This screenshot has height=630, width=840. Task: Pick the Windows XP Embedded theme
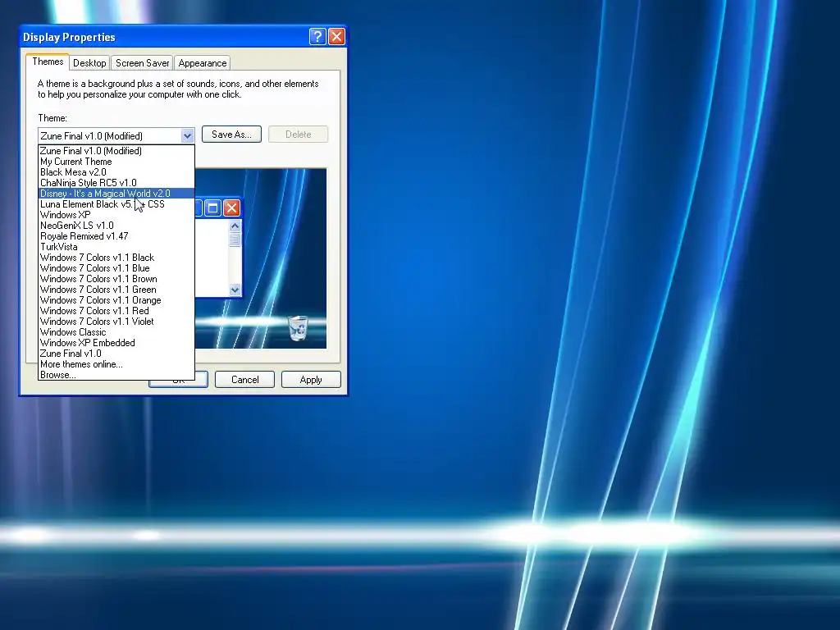(116, 343)
